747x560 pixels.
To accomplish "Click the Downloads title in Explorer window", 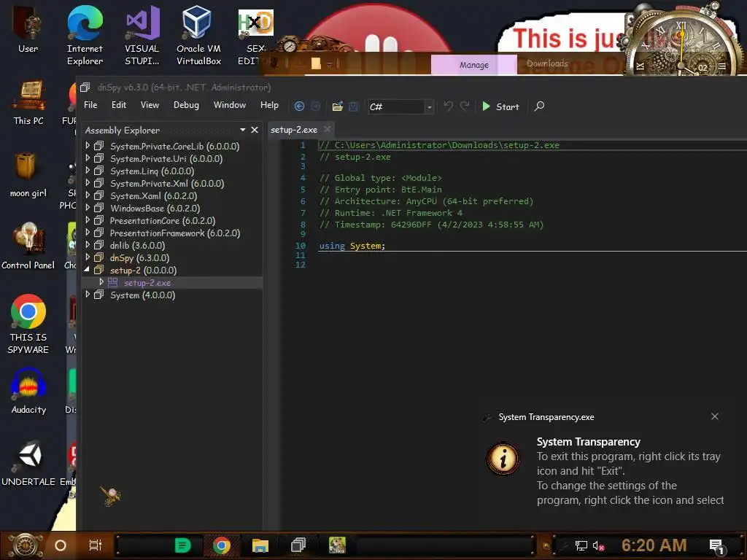I will [x=547, y=63].
